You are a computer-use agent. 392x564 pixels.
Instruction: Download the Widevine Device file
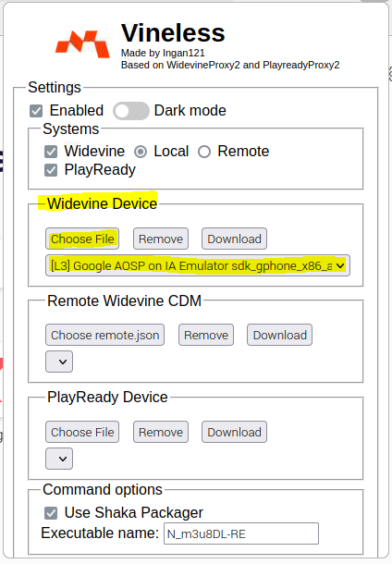coord(234,239)
